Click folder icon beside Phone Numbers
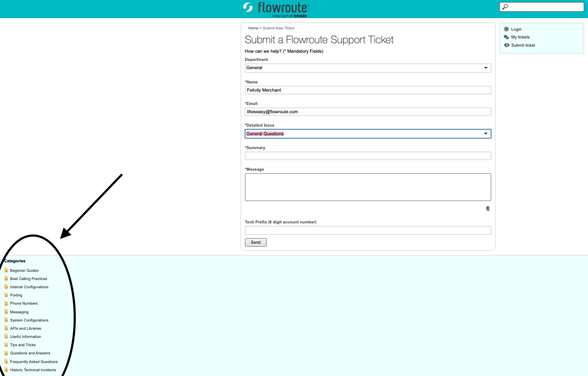588x376 pixels. pyautogui.click(x=6, y=303)
